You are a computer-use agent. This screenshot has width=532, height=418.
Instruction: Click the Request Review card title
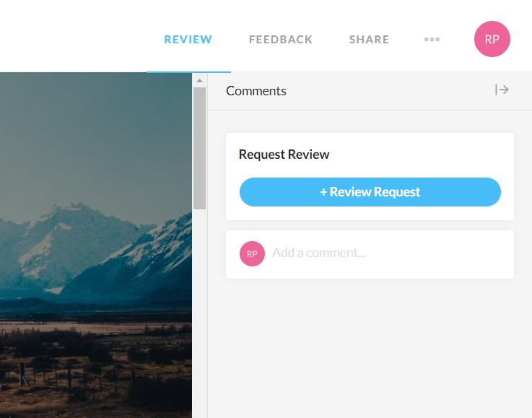[284, 154]
